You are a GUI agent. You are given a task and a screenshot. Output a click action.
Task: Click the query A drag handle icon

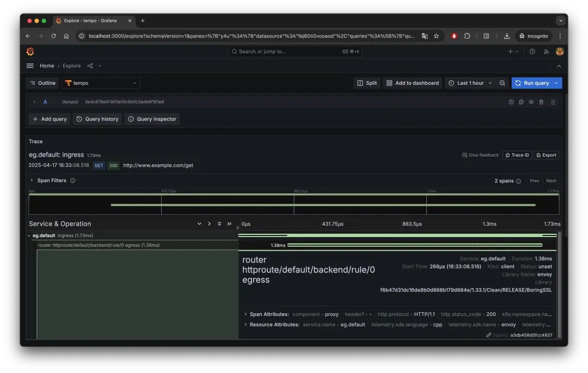(553, 102)
